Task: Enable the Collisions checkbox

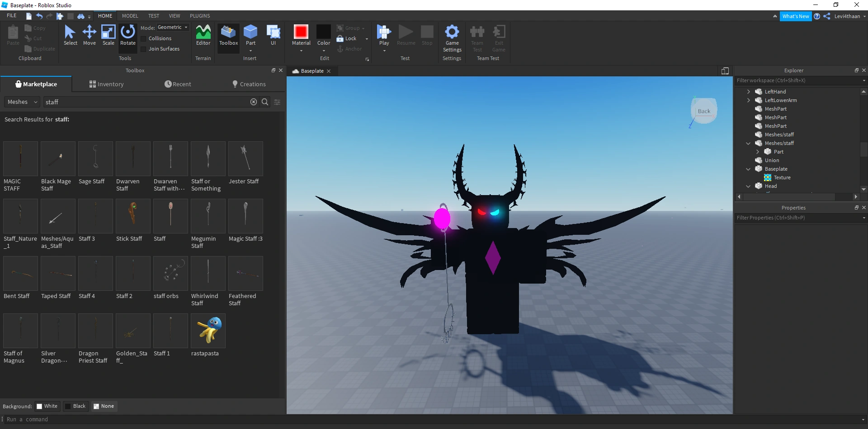Action: tap(143, 38)
